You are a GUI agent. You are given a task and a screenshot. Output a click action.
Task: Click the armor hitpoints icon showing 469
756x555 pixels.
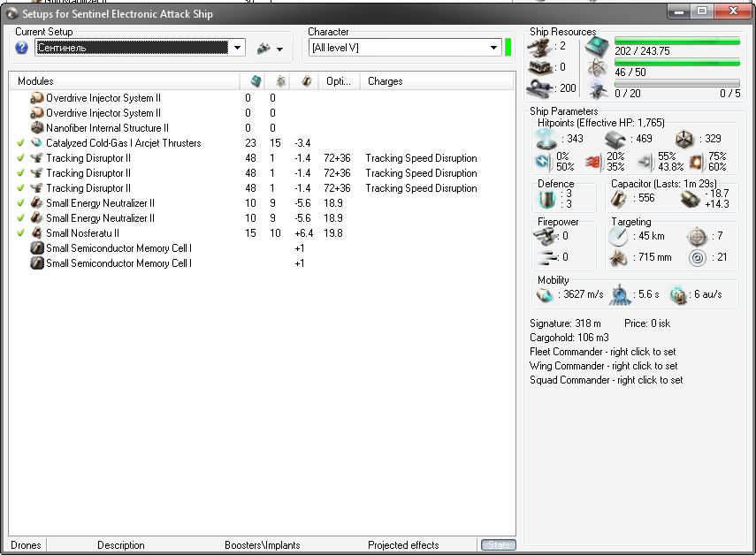[x=615, y=139]
